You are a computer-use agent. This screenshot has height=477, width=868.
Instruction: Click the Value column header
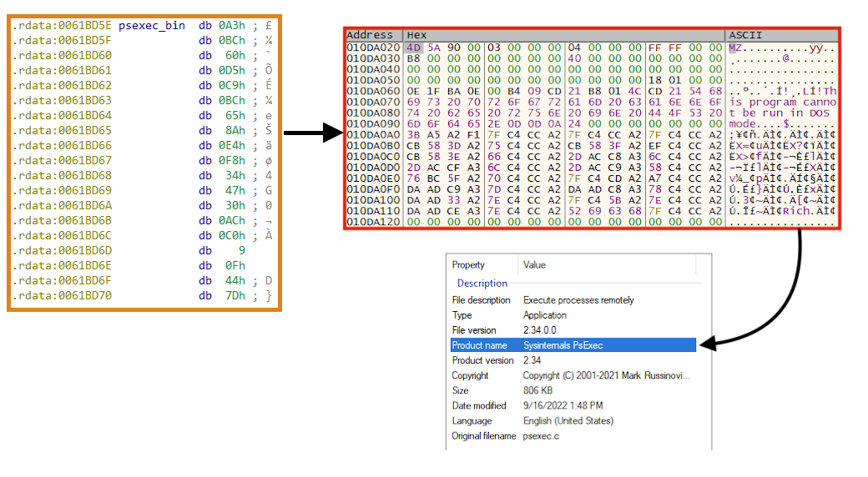tap(534, 265)
